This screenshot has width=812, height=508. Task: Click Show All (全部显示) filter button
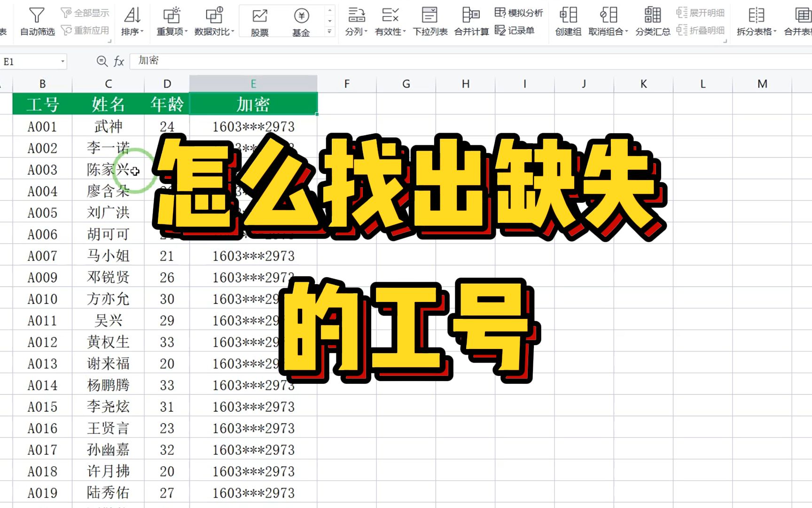(x=85, y=13)
